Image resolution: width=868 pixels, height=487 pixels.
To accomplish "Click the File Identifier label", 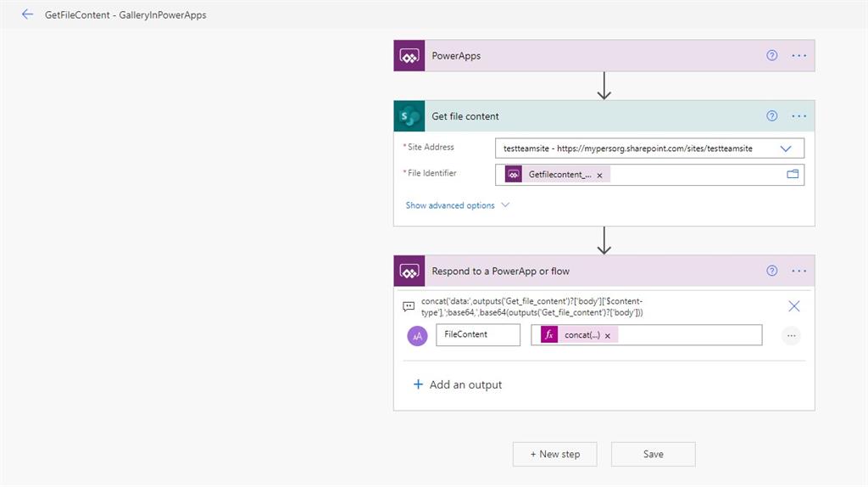I will (x=431, y=173).
